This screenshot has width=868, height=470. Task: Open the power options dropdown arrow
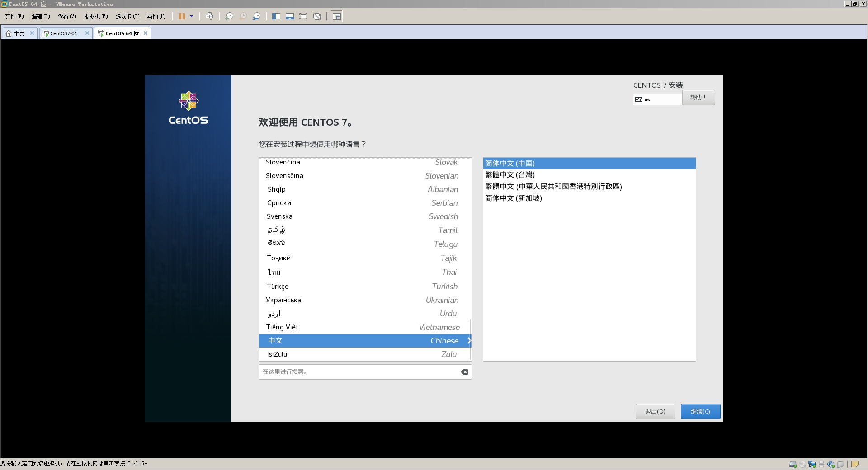pyautogui.click(x=192, y=16)
